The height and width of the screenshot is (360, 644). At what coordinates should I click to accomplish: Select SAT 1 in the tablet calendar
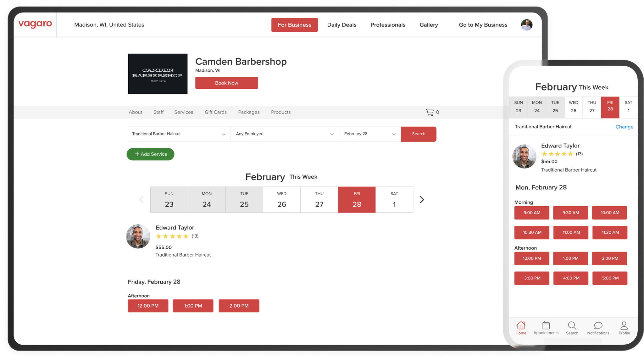point(394,200)
